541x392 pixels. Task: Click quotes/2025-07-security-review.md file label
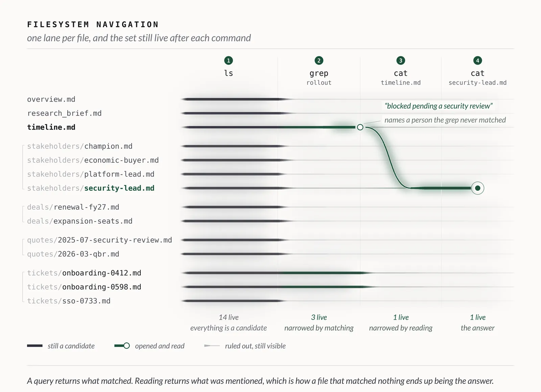[x=99, y=240]
